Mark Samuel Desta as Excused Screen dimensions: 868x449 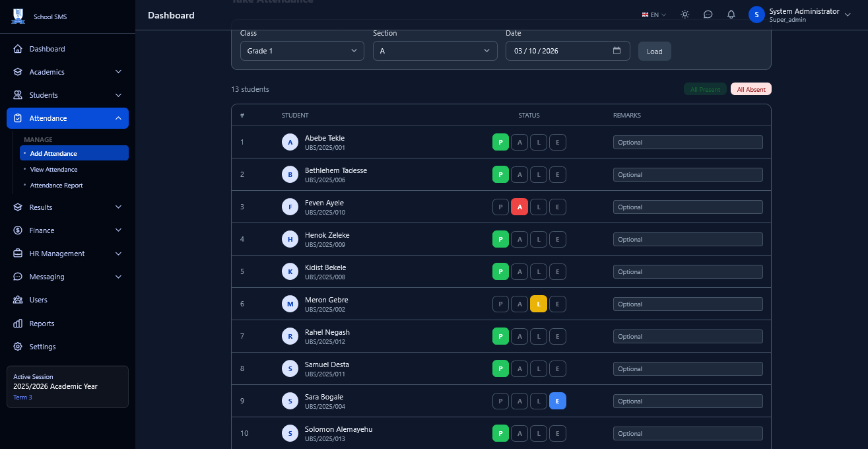click(558, 368)
